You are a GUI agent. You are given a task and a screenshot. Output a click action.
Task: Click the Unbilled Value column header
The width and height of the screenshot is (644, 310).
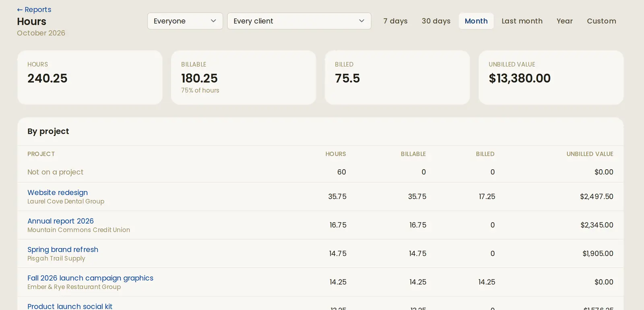[x=590, y=154]
